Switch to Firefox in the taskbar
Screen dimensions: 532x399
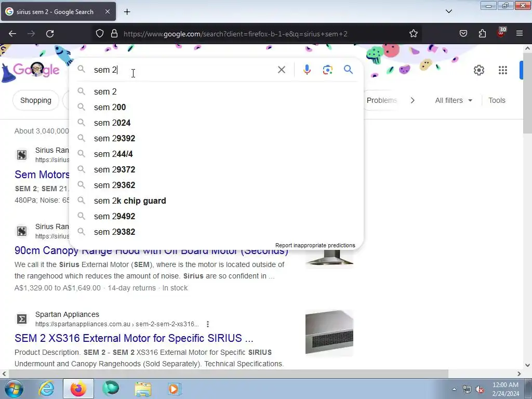click(x=78, y=389)
